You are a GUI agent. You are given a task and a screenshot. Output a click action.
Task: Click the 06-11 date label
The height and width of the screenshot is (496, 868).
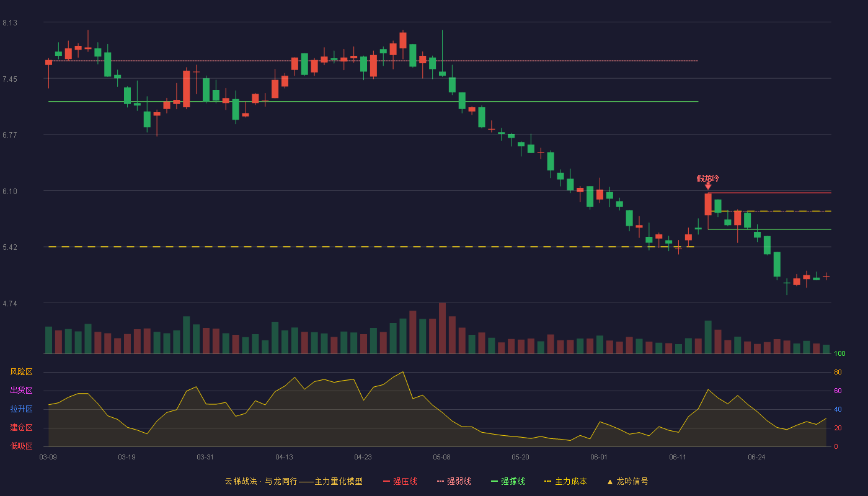pos(678,457)
